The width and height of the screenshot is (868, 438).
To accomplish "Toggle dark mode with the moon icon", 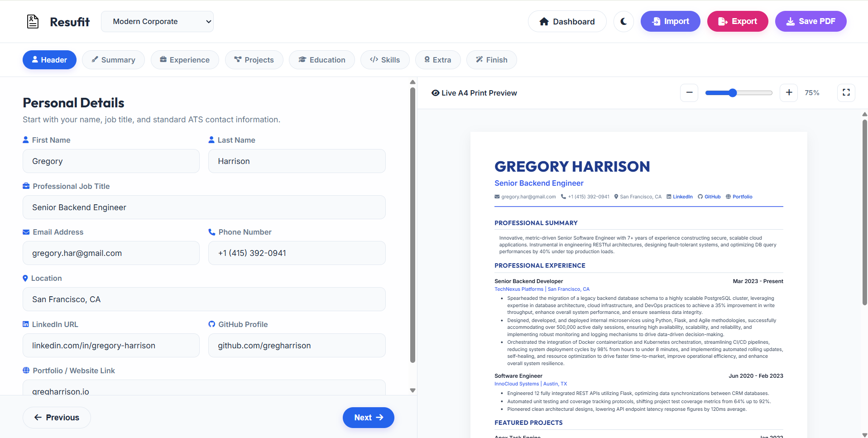I will [x=623, y=21].
